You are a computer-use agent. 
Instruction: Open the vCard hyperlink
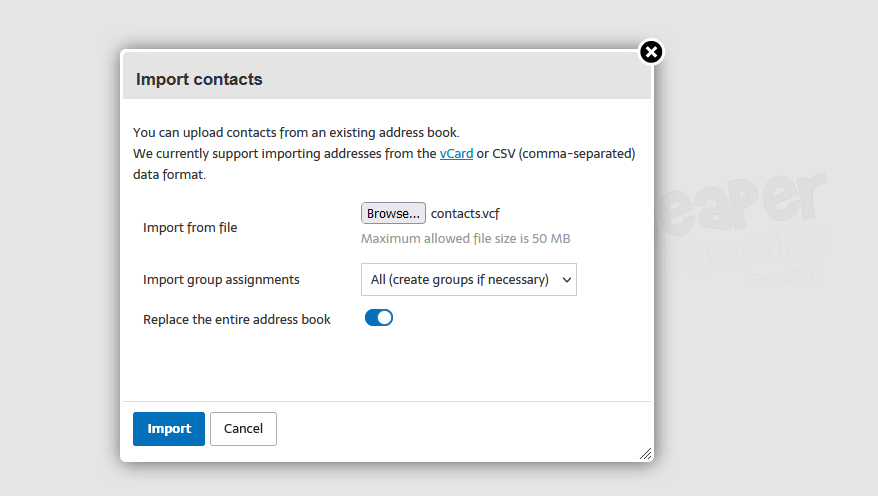coord(456,153)
